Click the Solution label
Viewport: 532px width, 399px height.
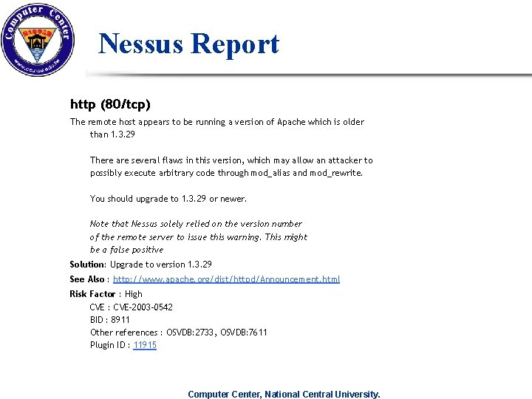click(x=88, y=265)
